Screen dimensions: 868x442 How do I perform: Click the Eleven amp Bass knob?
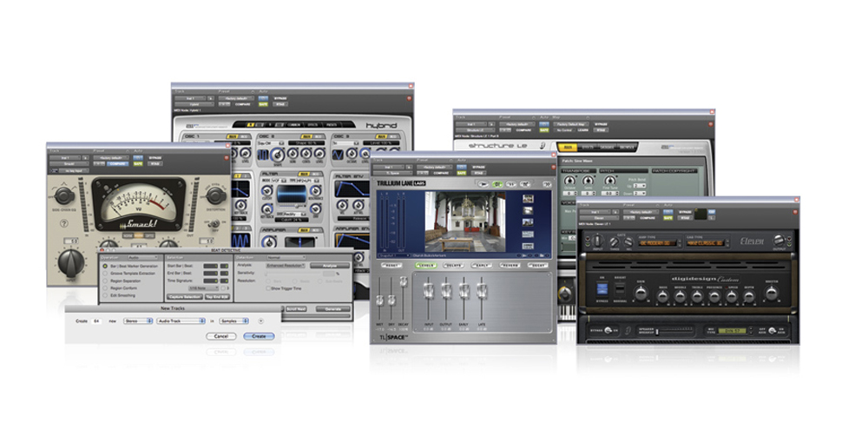coord(662,296)
